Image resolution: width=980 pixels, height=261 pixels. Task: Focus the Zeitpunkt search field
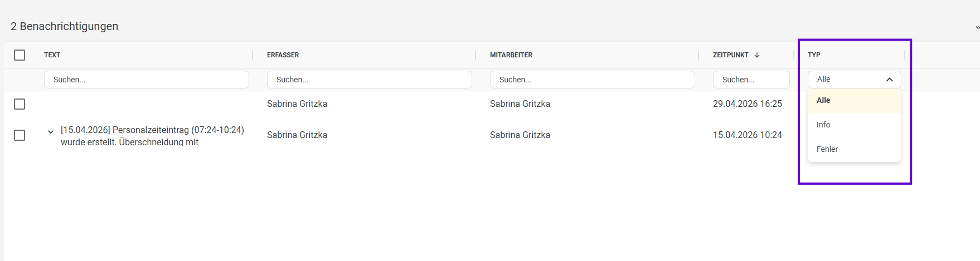point(751,80)
